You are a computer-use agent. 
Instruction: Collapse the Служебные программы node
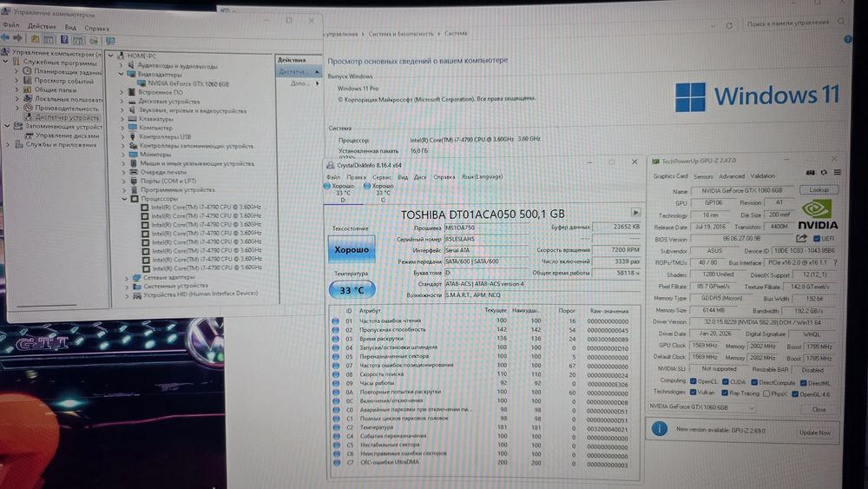coord(5,62)
